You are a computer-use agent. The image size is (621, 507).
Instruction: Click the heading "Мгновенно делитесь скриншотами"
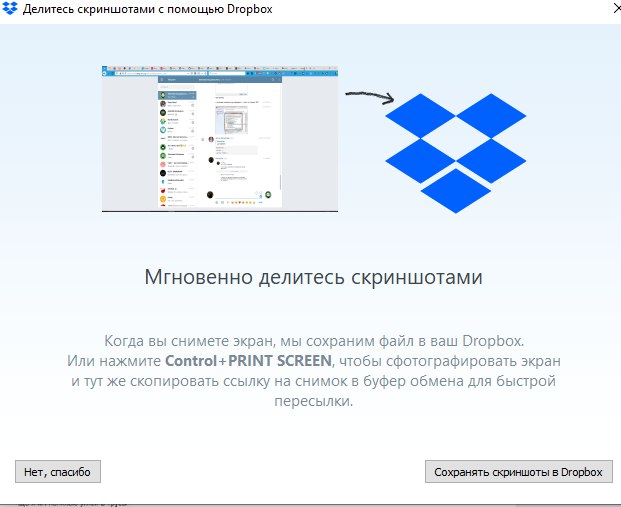click(313, 277)
